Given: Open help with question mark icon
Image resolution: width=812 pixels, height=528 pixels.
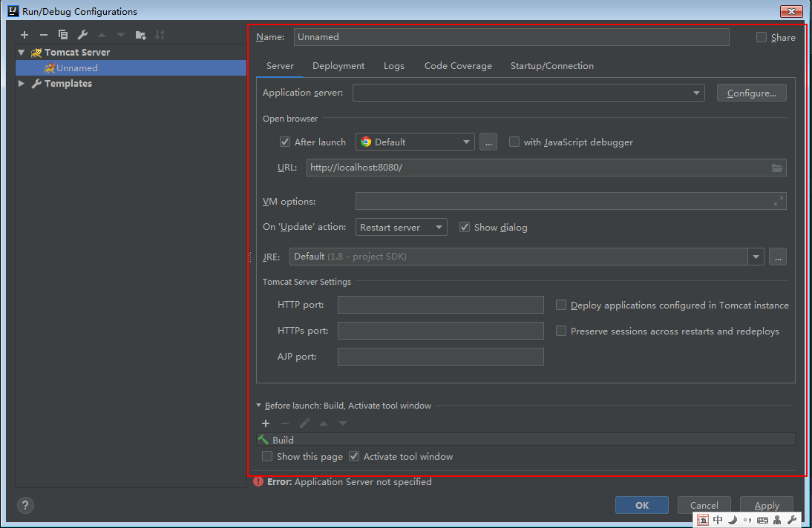Looking at the screenshot, I should pyautogui.click(x=25, y=505).
